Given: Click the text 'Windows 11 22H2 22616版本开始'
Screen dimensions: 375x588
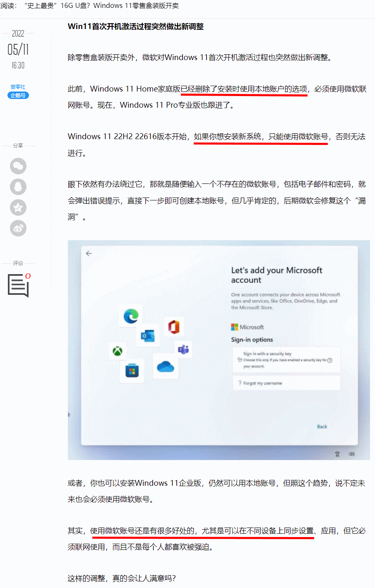Looking at the screenshot, I should point(127,137).
